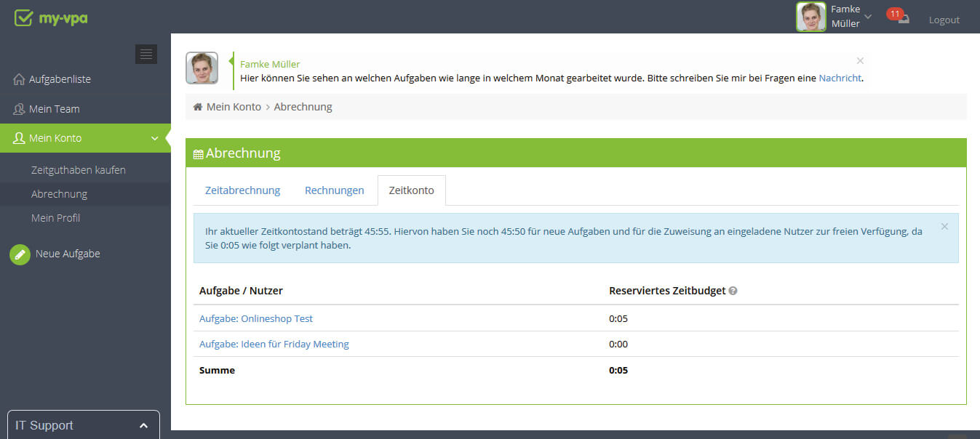Click the calendar icon in the Abrechnung header
980x439 pixels.
[198, 154]
